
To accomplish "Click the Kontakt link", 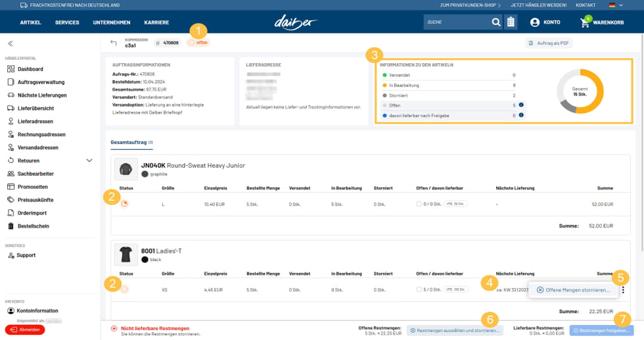I will tap(586, 5).
